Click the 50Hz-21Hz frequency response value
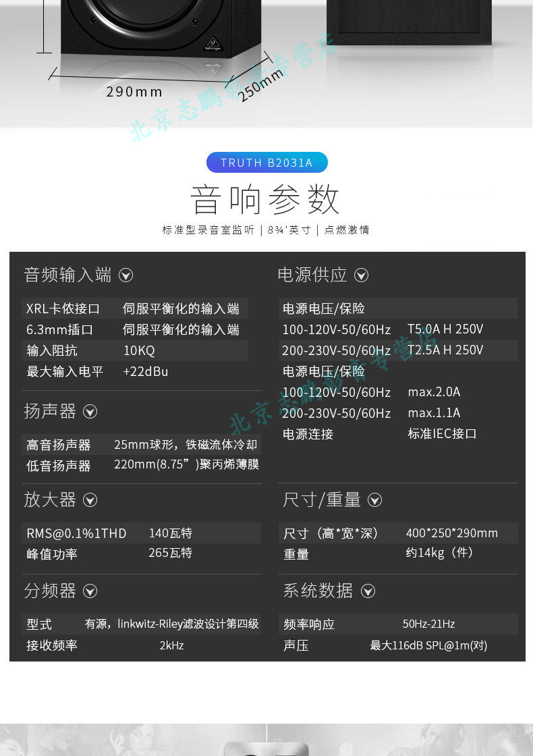This screenshot has width=533, height=756. coord(429,624)
